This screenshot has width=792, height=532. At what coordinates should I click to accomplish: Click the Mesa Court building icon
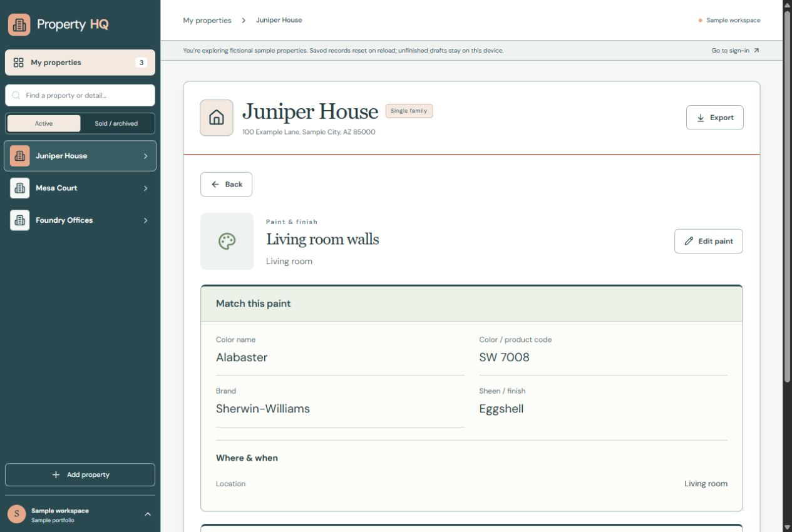(19, 188)
